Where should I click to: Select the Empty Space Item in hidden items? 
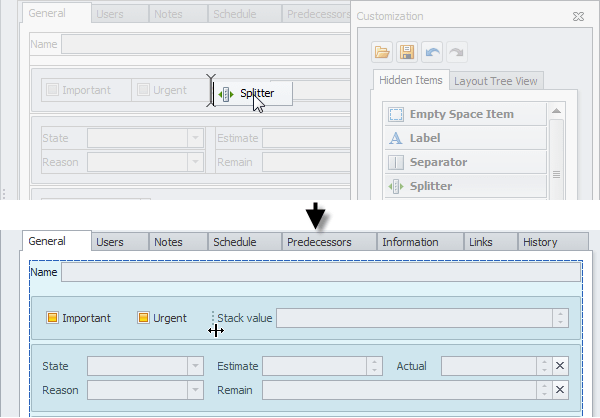tap(462, 114)
